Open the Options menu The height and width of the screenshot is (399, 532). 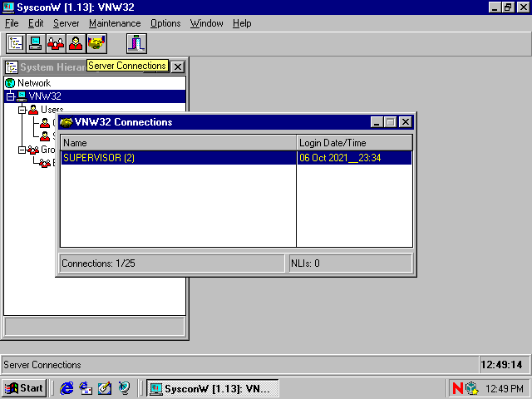[x=165, y=23]
